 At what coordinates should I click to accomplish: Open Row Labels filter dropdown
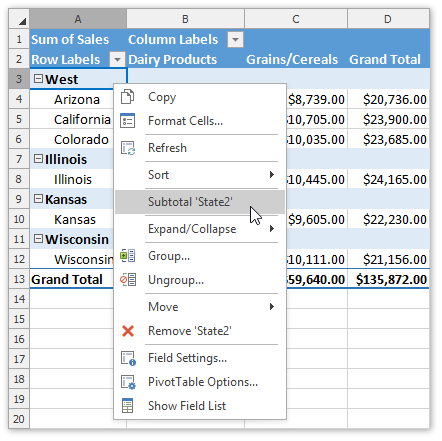(x=117, y=60)
